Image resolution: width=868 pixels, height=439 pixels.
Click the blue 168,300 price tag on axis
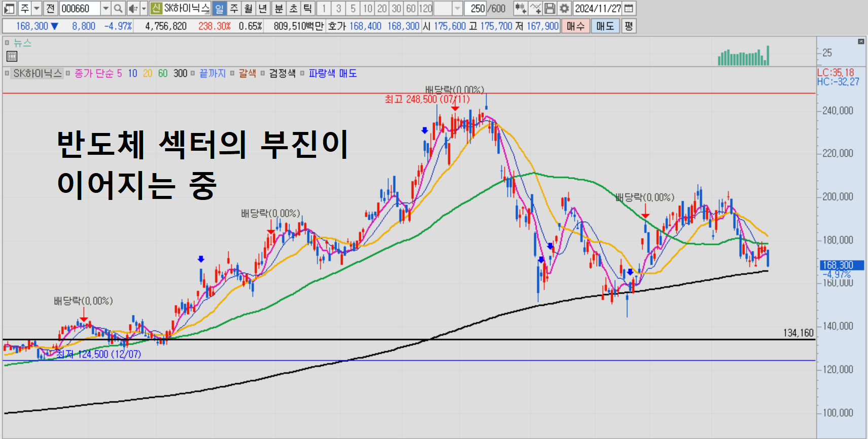coord(842,265)
